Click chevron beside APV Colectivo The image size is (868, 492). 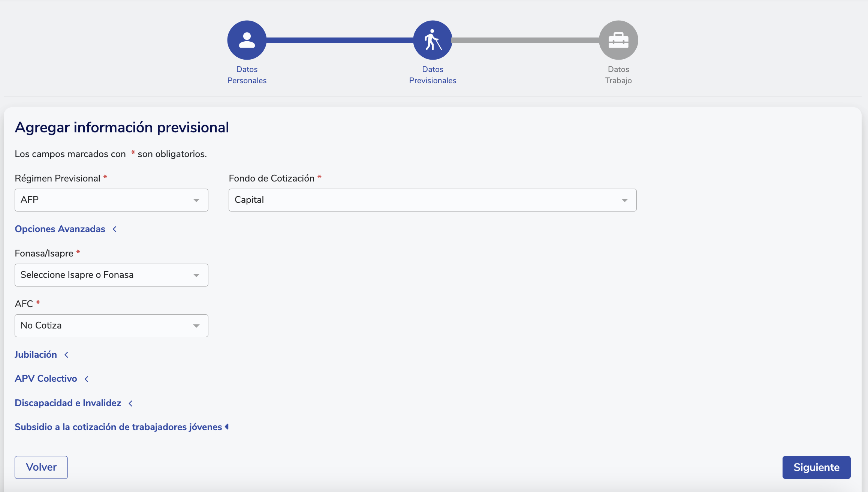click(x=87, y=379)
